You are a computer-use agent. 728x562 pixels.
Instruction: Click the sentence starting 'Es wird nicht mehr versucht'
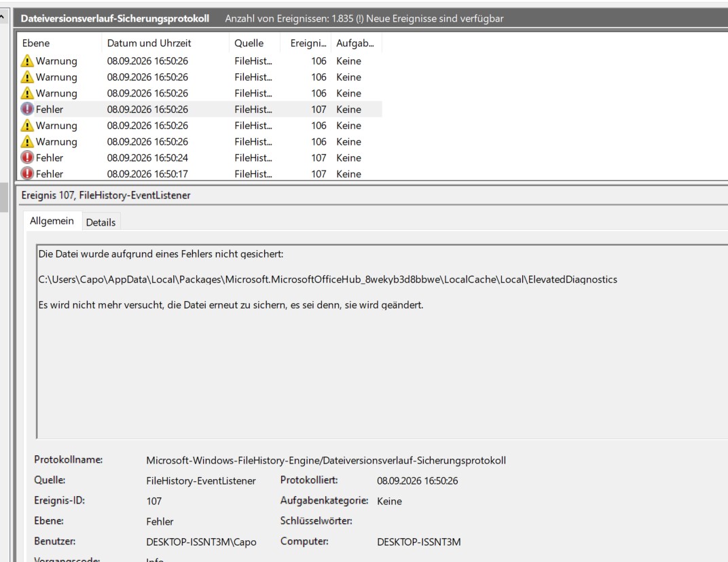click(x=231, y=305)
